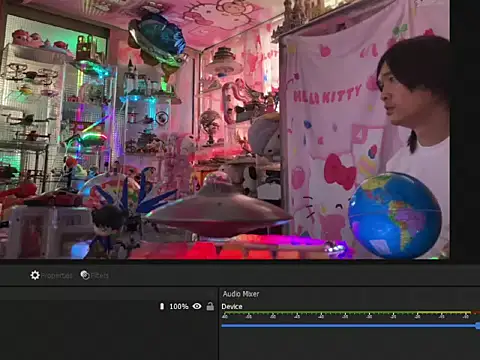This screenshot has width=480, height=360.
Task: Click the Hello Kitty banner in preview
Action: (327, 94)
